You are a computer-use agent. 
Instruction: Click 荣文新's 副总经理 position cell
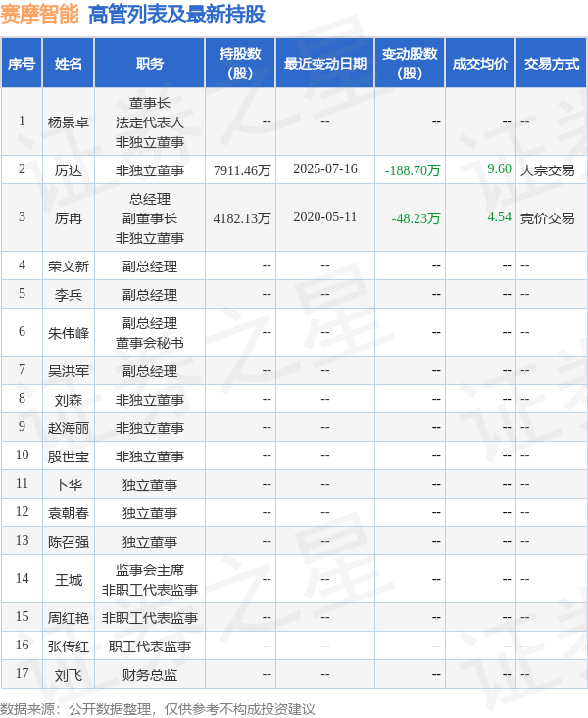click(149, 266)
